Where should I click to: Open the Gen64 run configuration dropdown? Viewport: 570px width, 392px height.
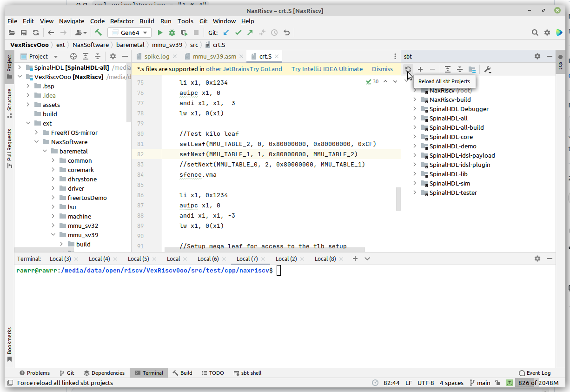pyautogui.click(x=130, y=33)
